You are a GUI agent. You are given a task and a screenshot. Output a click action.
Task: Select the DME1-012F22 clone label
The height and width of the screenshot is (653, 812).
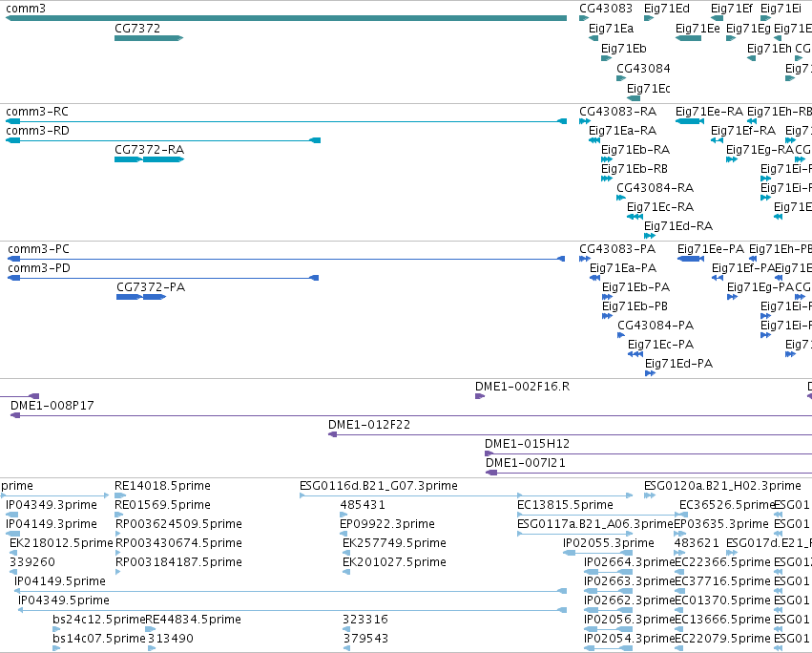click(368, 425)
